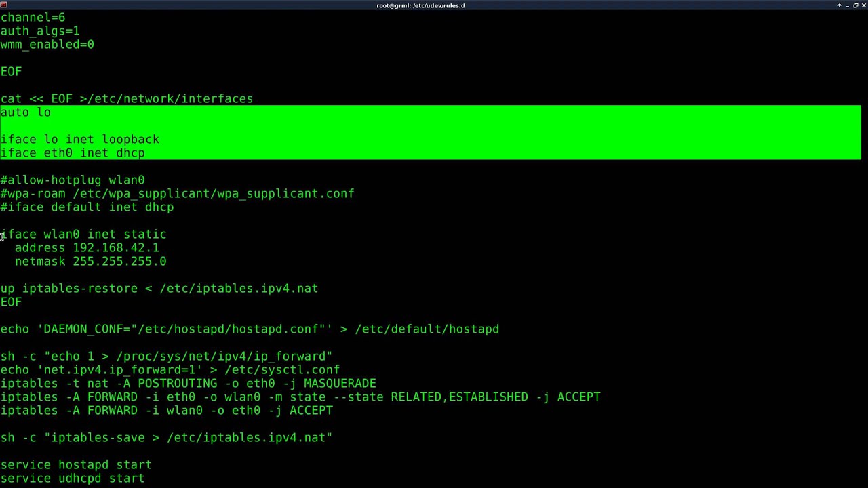Click the highlighted "iface eth0 inet dhcp" line
868x488 pixels.
[73, 153]
